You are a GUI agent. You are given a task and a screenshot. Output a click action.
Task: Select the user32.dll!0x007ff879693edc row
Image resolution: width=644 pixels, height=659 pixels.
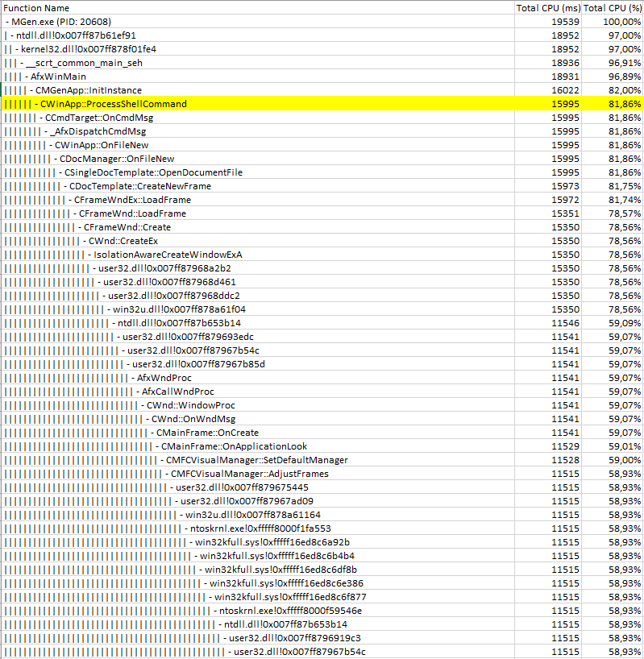(x=322, y=337)
